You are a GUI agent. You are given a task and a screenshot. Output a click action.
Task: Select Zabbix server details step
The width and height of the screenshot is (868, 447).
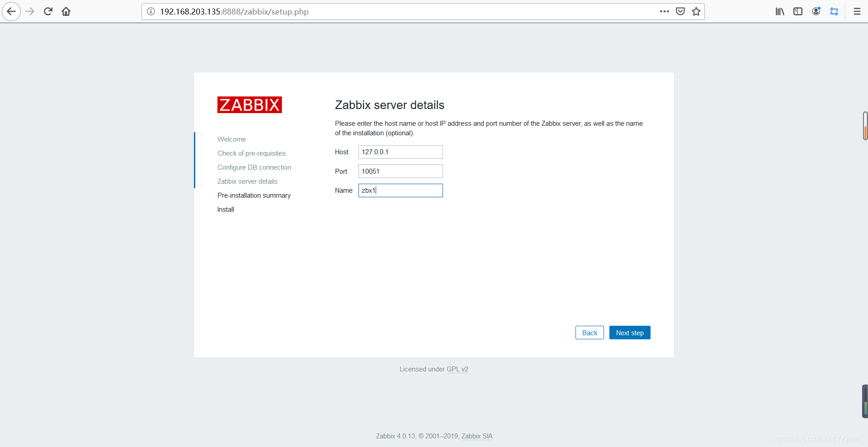coord(247,181)
